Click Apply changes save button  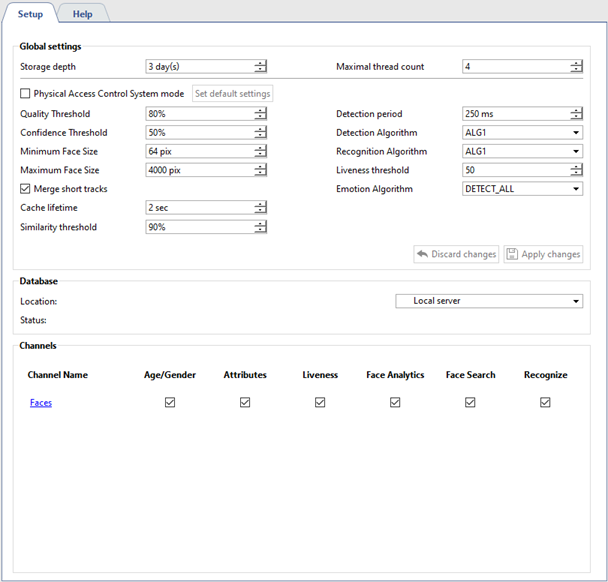[x=543, y=254]
